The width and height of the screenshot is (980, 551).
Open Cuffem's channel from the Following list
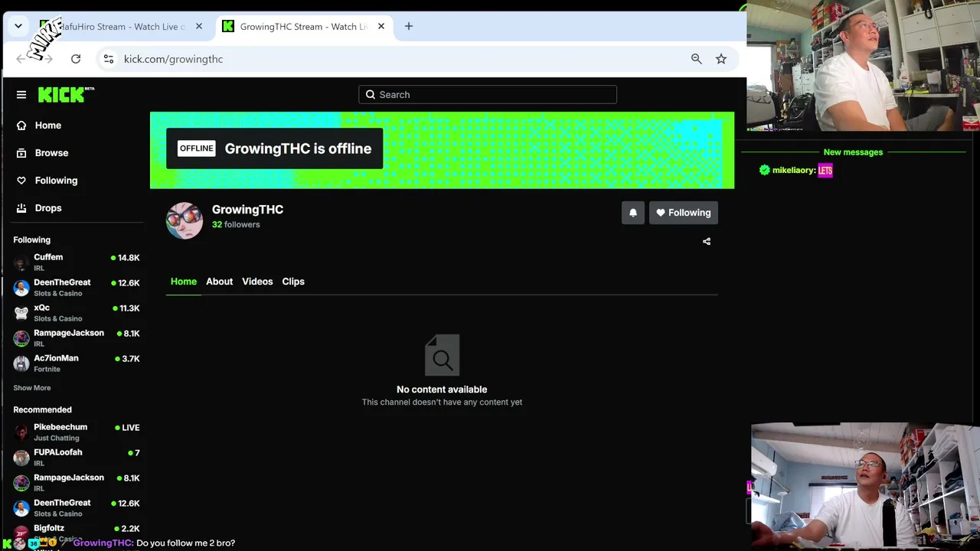77,262
